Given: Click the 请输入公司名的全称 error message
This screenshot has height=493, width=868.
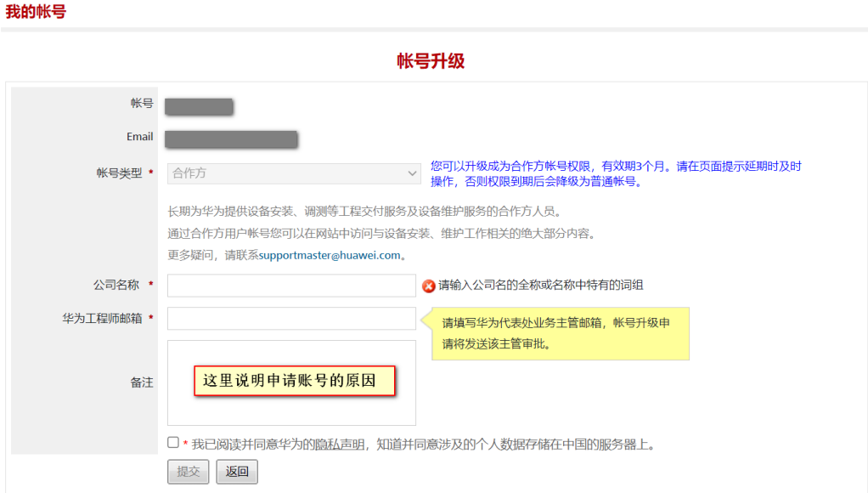Looking at the screenshot, I should pyautogui.click(x=541, y=286).
